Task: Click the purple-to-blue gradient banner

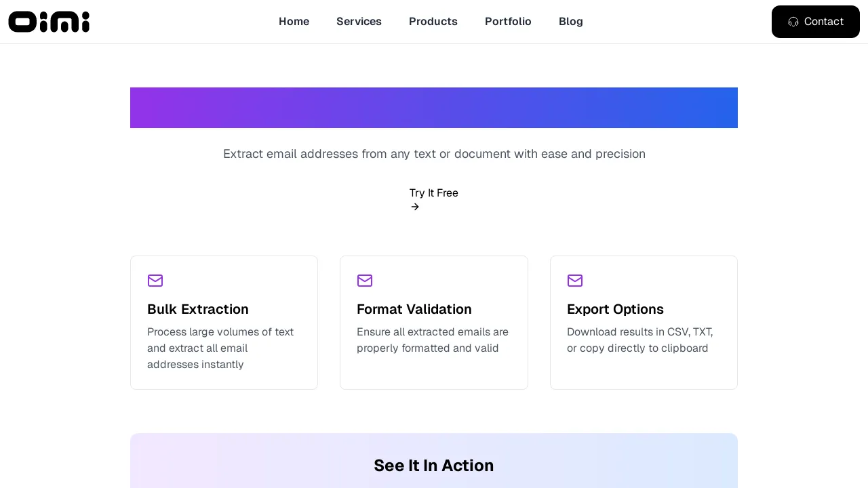Action: pyautogui.click(x=434, y=108)
